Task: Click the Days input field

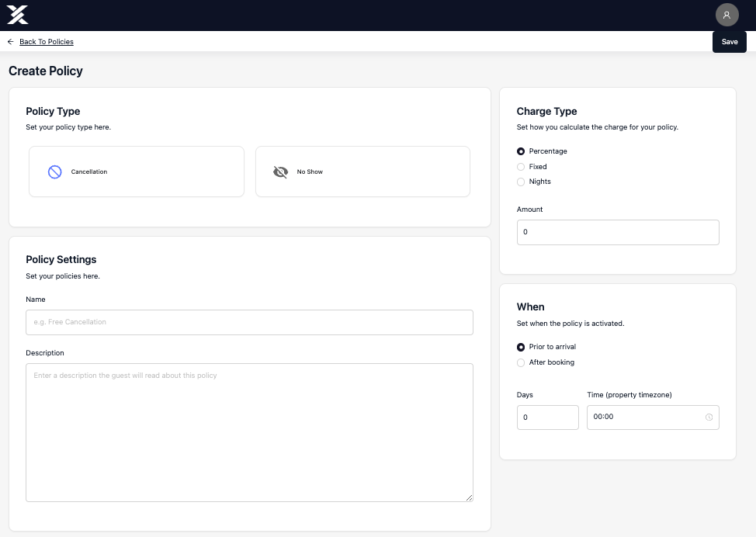Action: tap(548, 417)
